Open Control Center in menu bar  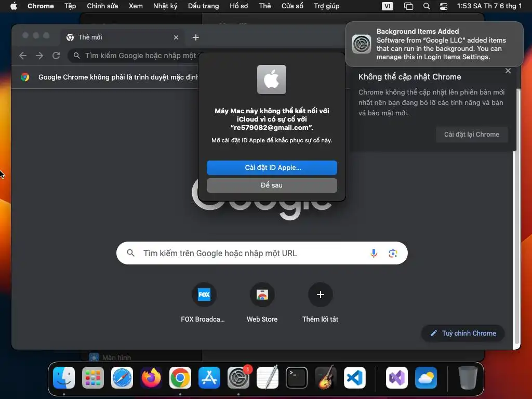pyautogui.click(x=444, y=6)
